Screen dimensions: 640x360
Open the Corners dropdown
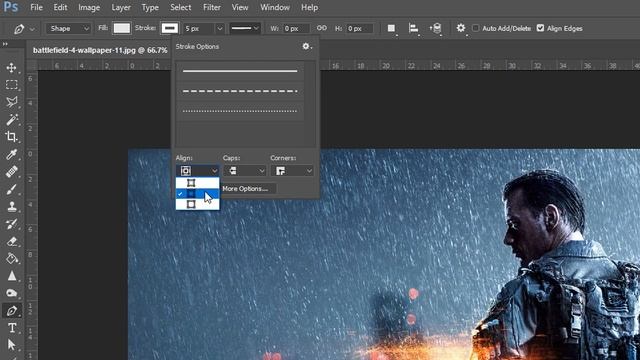(292, 171)
